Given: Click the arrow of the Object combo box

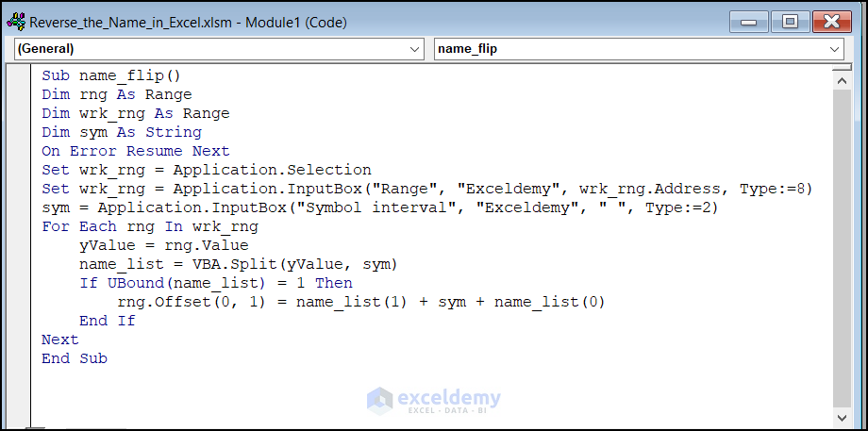Looking at the screenshot, I should 415,48.
